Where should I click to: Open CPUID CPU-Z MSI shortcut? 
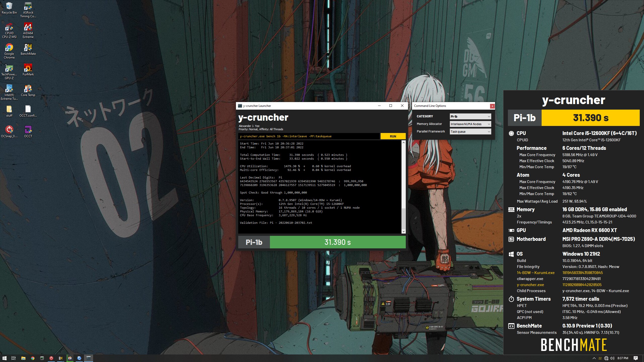pyautogui.click(x=9, y=30)
